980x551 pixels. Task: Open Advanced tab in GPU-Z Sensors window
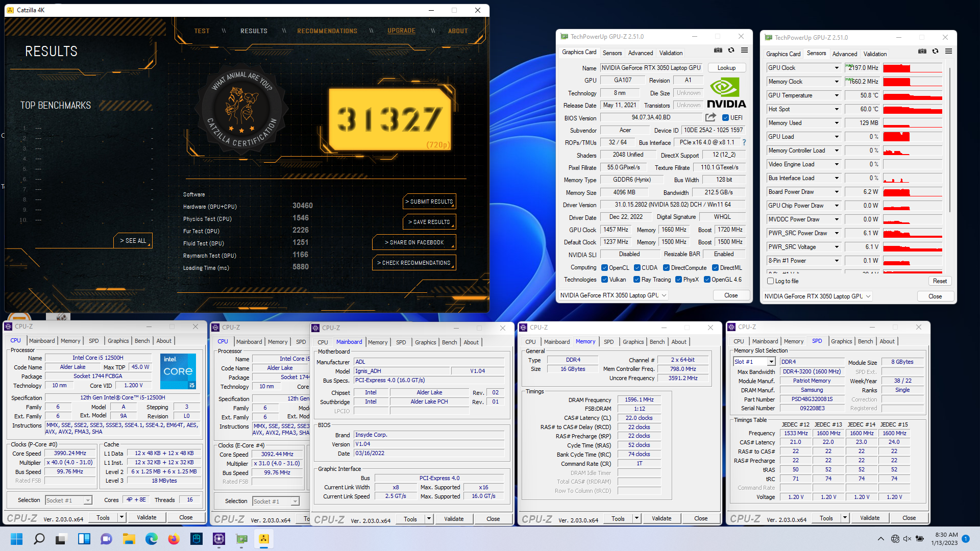[845, 54]
